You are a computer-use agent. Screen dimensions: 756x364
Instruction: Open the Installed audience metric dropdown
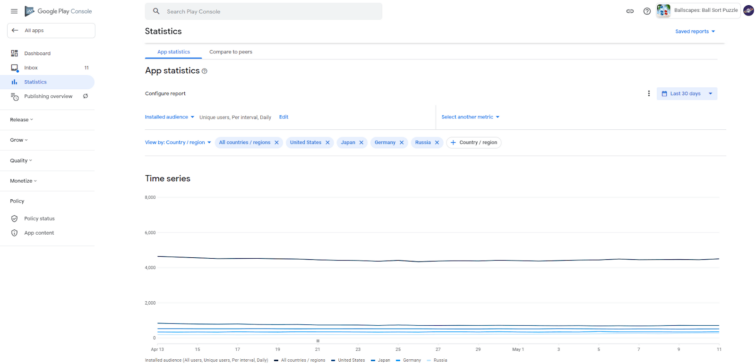(x=169, y=117)
